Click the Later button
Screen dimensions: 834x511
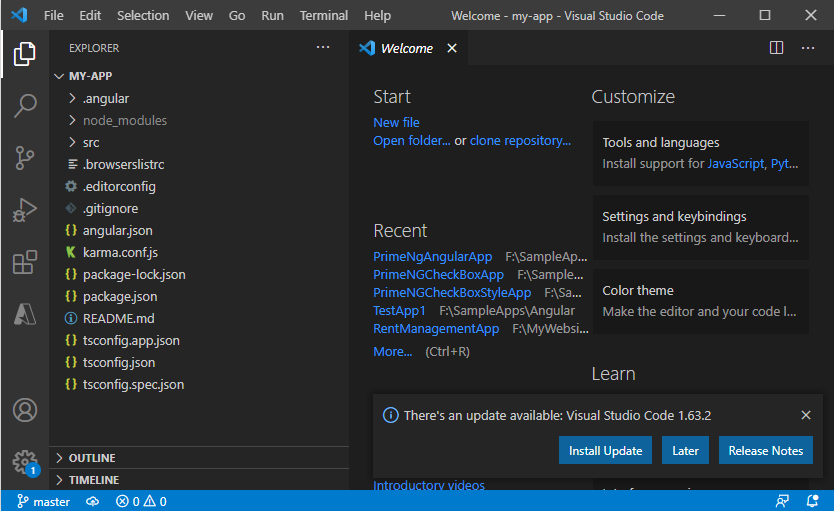[685, 450]
